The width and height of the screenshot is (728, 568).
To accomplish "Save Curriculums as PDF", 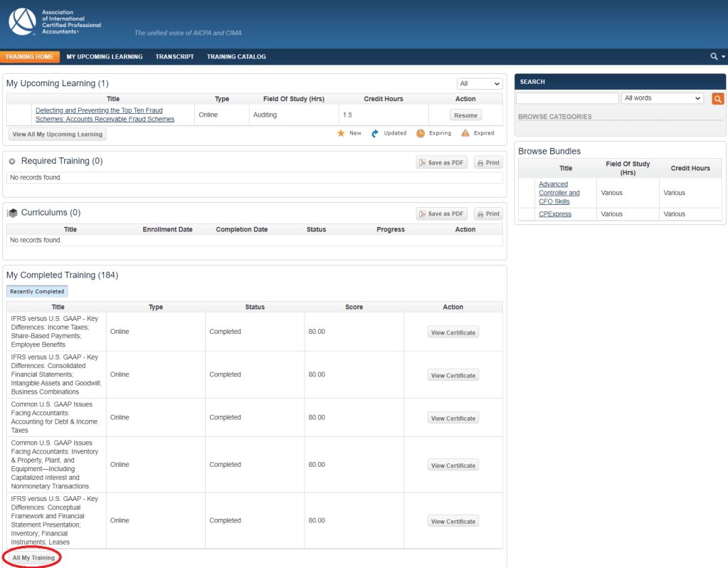I will [x=441, y=214].
